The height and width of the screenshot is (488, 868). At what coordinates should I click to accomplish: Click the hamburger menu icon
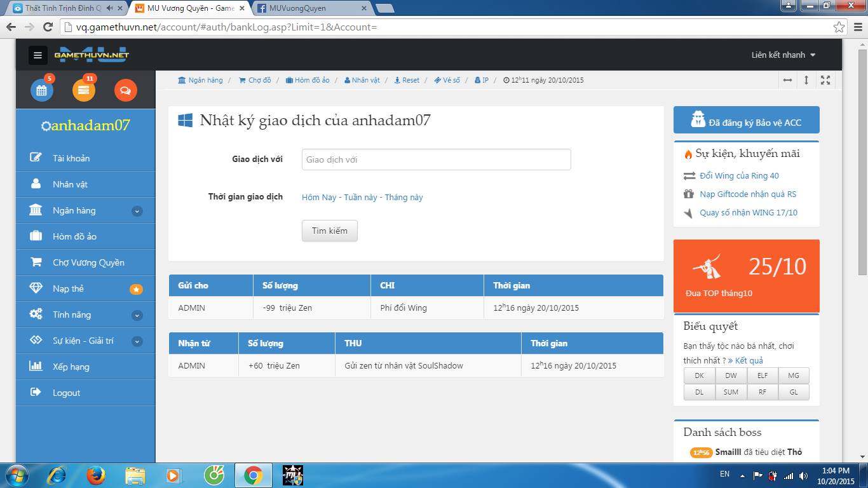37,55
